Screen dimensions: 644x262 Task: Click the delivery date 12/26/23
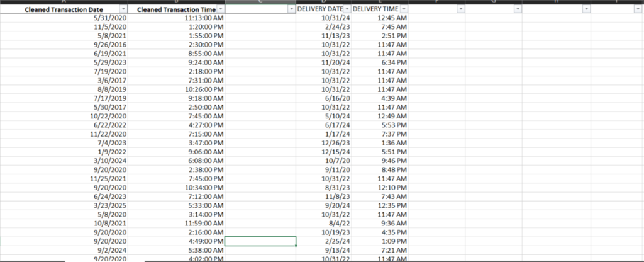pyautogui.click(x=324, y=143)
